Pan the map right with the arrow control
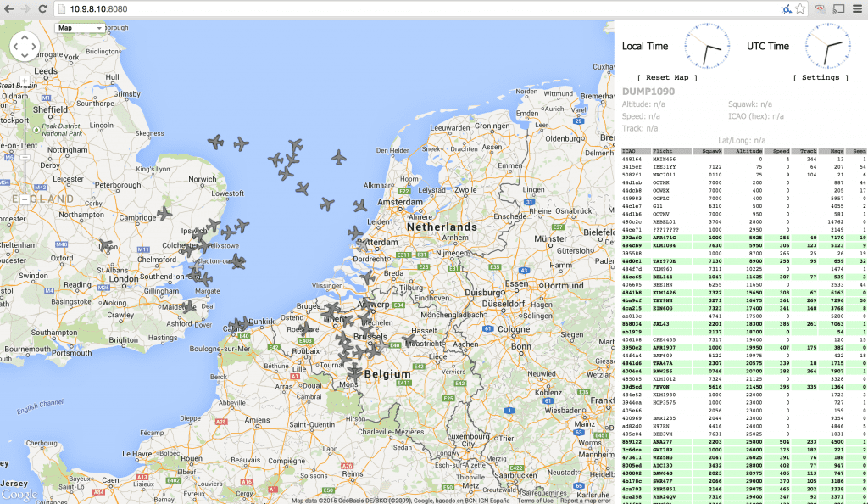 34,47
